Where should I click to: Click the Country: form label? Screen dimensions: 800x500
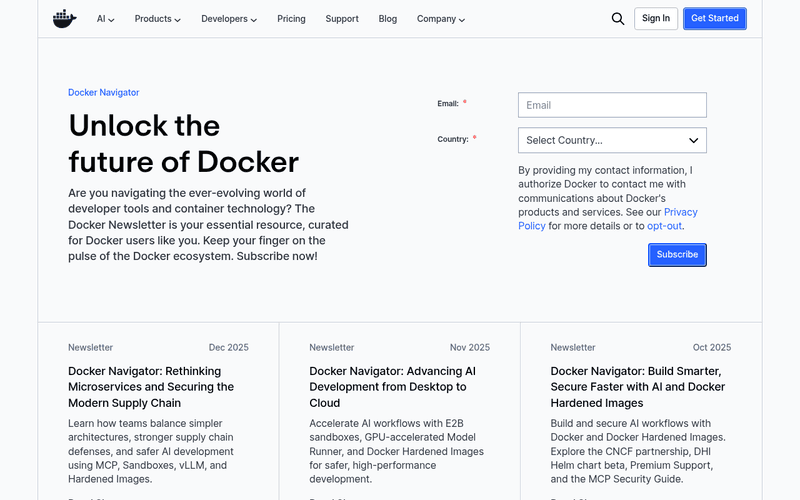[x=453, y=139]
